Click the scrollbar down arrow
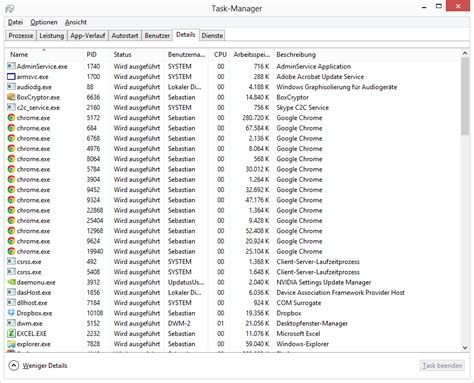This screenshot has width=474, height=383. (x=465, y=348)
